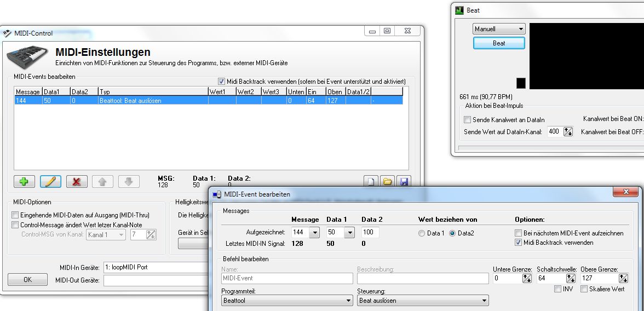The width and height of the screenshot is (644, 311).
Task: Click the pencil edit event button
Action: (x=50, y=181)
